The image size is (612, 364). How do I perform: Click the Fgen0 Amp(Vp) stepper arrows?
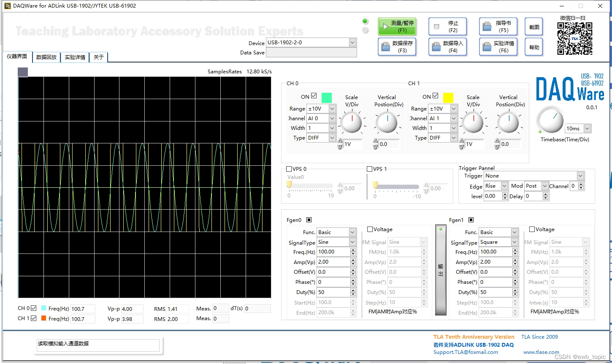[353, 262]
